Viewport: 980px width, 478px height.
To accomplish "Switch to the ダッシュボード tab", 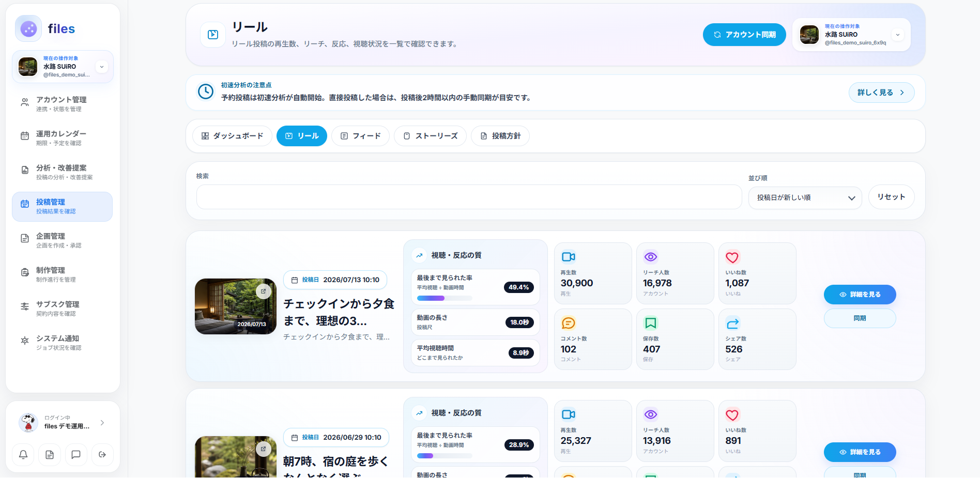I will [x=232, y=136].
